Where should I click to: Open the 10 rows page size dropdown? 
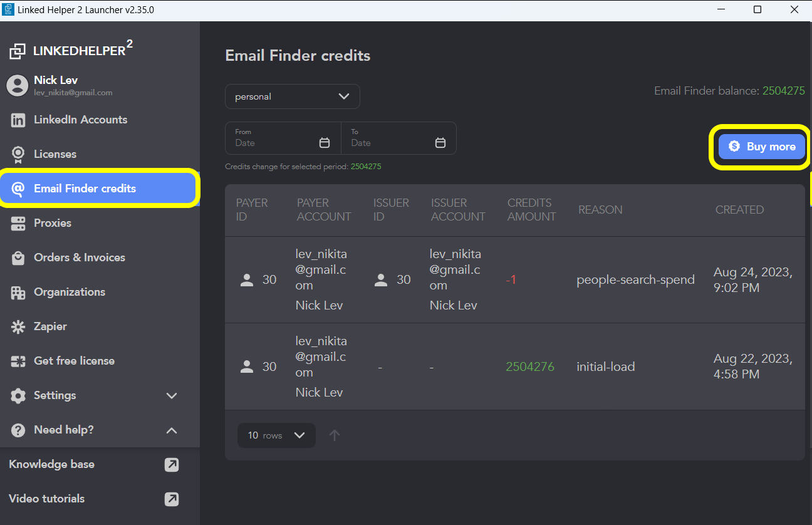pos(276,435)
